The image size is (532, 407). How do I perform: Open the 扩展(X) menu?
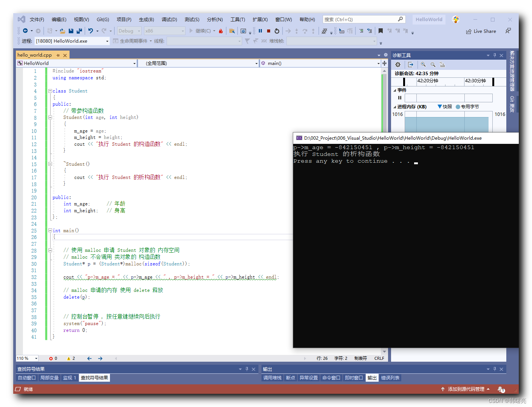[x=260, y=19]
